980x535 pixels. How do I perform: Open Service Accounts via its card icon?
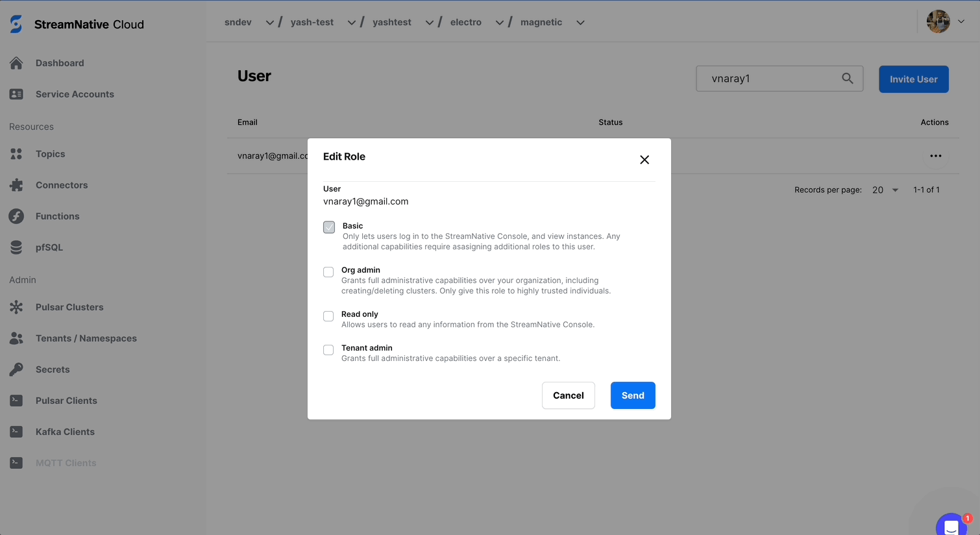(x=16, y=94)
